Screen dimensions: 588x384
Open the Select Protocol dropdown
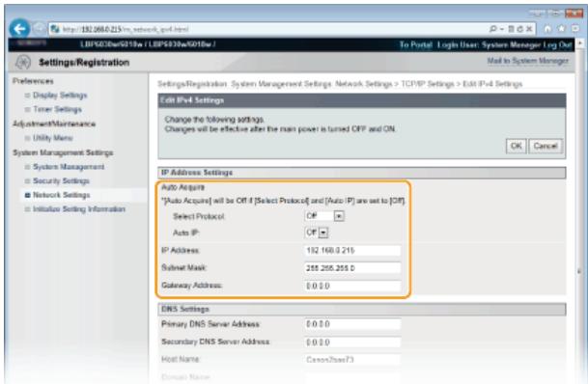pyautogui.click(x=324, y=216)
